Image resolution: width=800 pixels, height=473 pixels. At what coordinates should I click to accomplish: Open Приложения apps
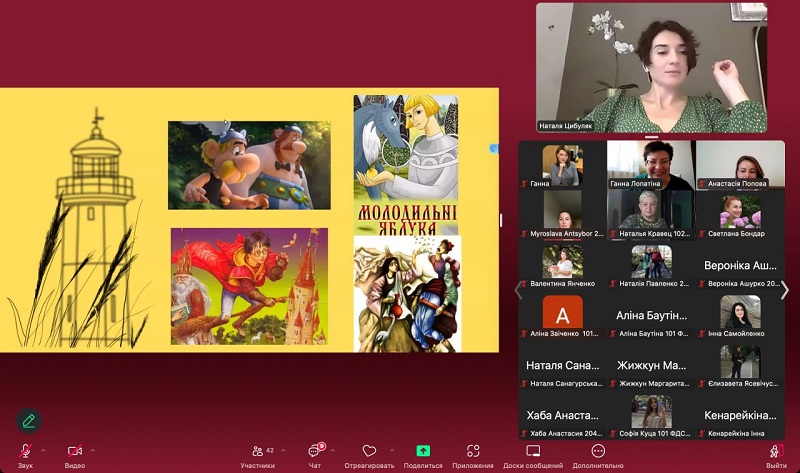click(473, 452)
